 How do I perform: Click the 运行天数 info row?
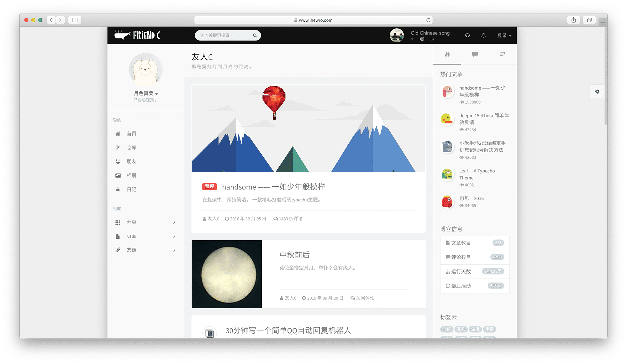pos(475,272)
